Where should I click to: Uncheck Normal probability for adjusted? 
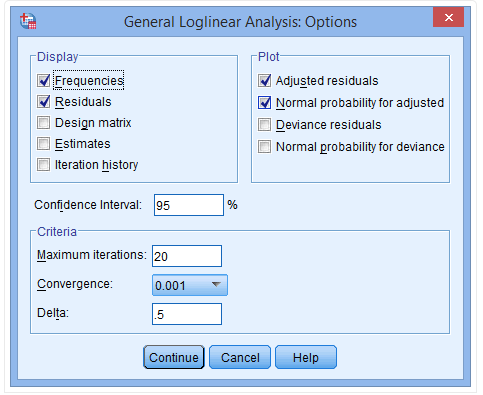tap(264, 103)
